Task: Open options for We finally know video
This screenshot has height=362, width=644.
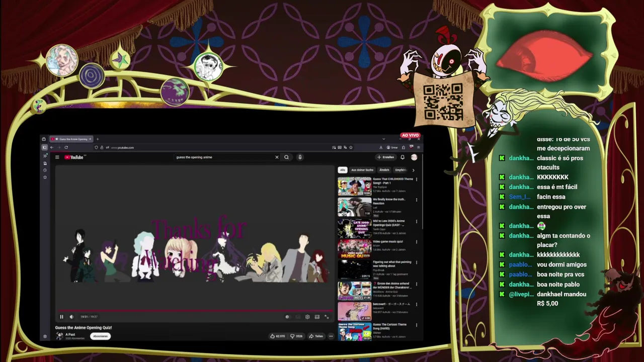Action: click(x=416, y=200)
